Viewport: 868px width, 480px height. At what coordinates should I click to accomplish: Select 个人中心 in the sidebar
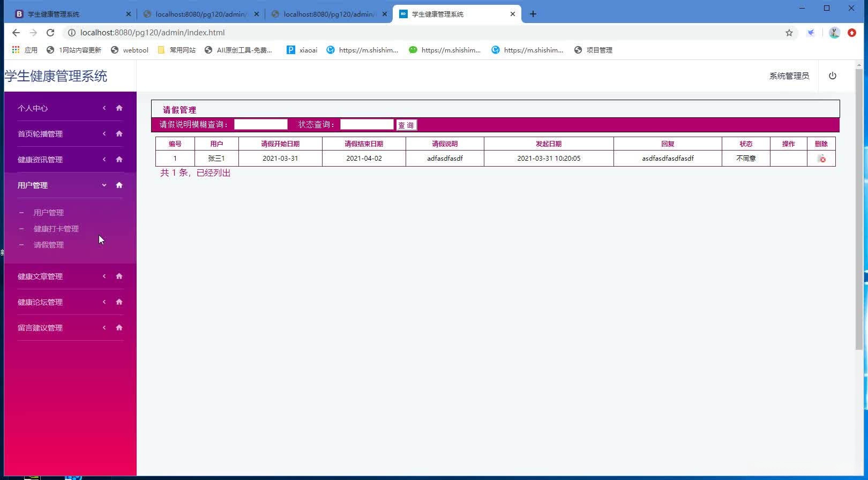click(33, 108)
